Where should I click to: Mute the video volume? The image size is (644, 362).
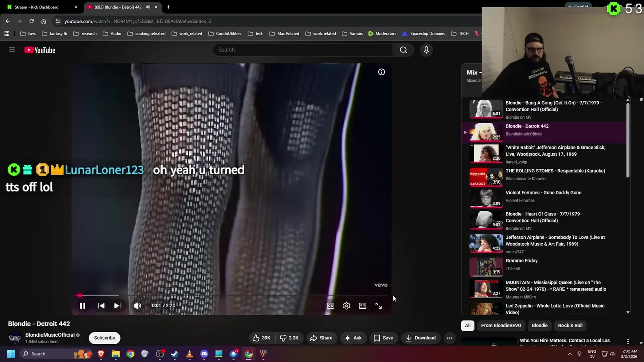137,305
